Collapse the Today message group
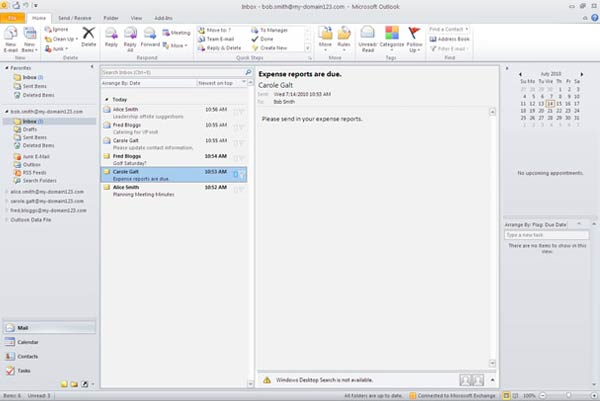 [x=107, y=99]
